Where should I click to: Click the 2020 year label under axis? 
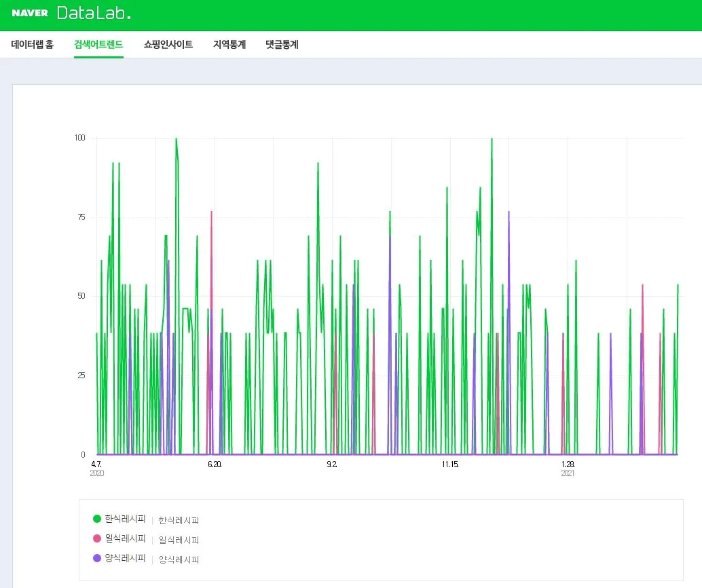pyautogui.click(x=96, y=473)
